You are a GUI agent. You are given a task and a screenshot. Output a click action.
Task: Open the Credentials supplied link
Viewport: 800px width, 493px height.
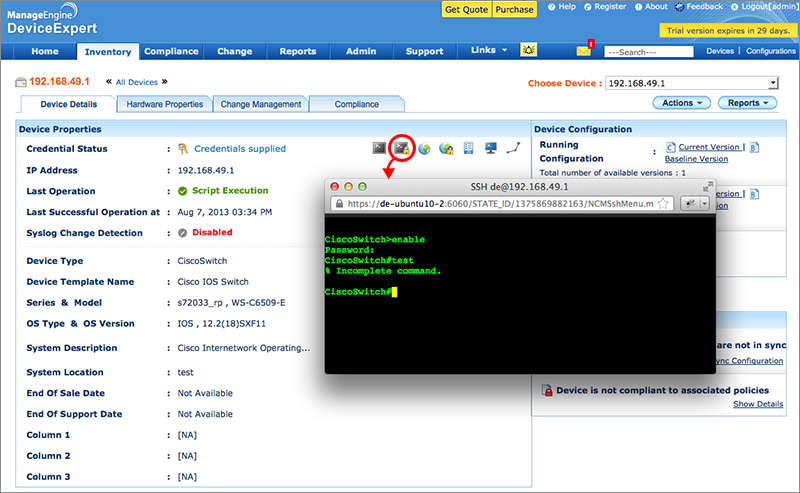(240, 149)
